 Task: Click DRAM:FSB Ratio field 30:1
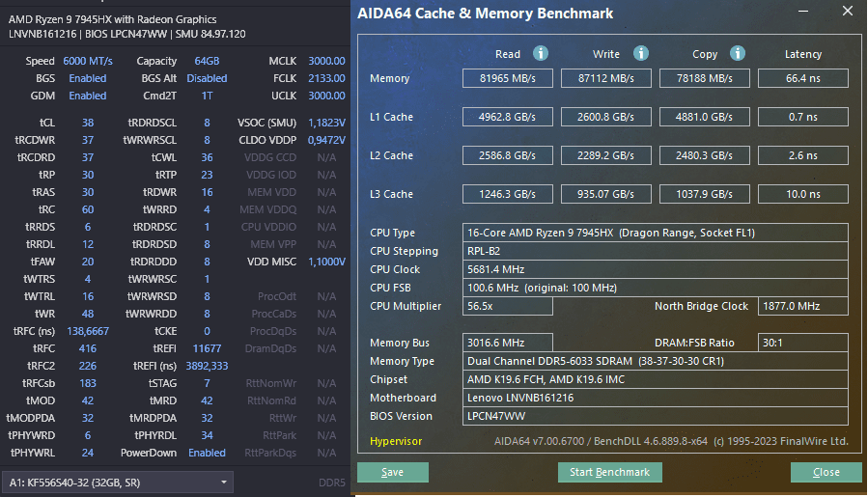click(x=803, y=343)
